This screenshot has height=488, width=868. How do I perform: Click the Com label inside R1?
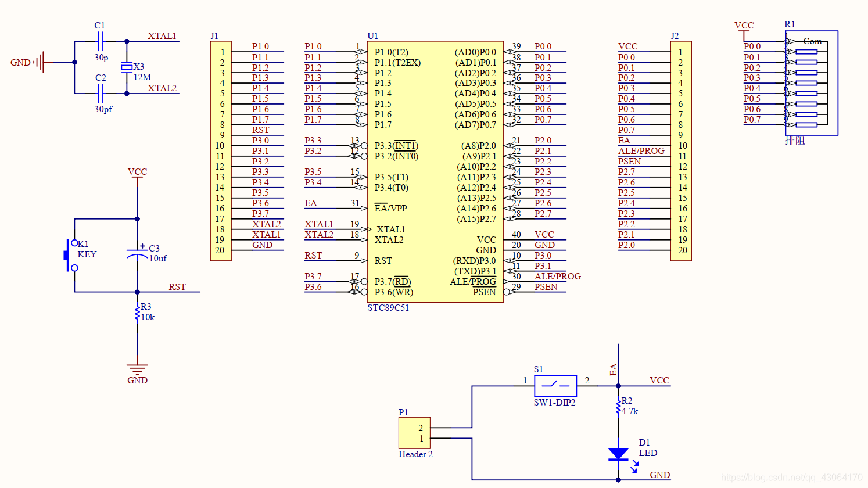coord(812,41)
